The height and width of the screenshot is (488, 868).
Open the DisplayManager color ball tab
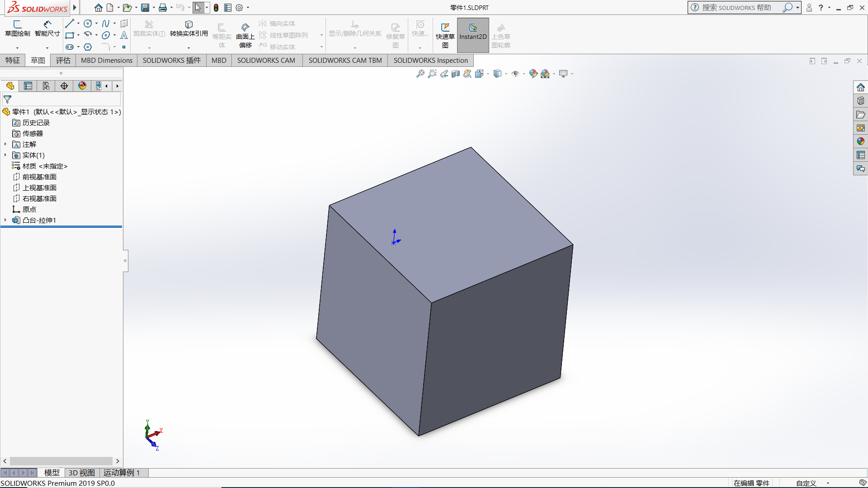82,86
